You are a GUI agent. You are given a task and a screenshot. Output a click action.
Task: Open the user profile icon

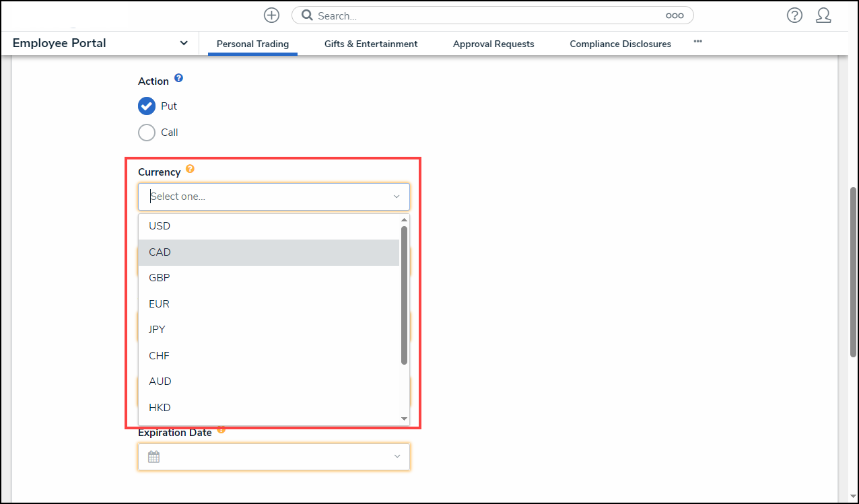coord(823,15)
